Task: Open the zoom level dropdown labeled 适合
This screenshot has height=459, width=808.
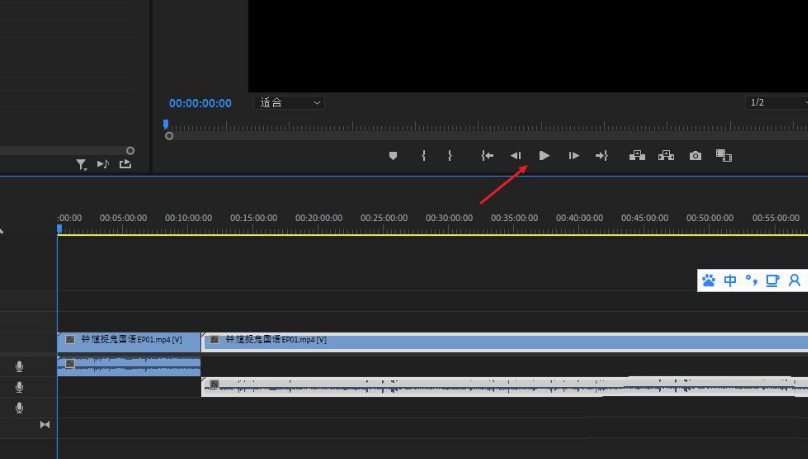Action: (289, 103)
